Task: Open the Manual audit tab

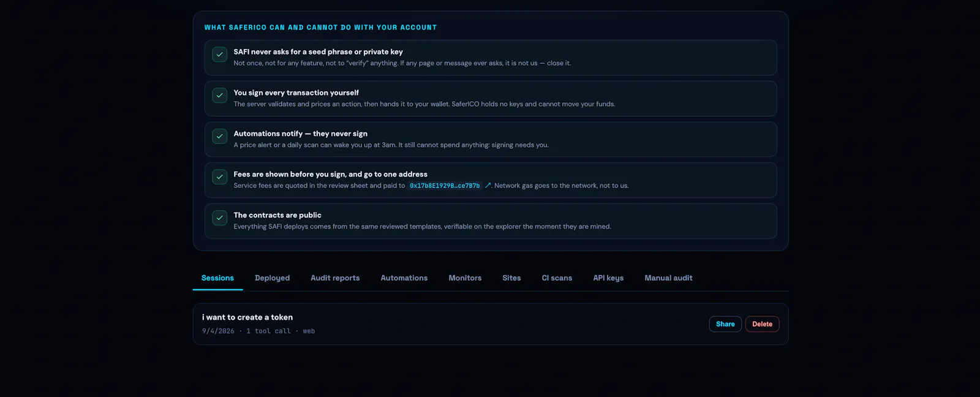Action: [x=668, y=278]
